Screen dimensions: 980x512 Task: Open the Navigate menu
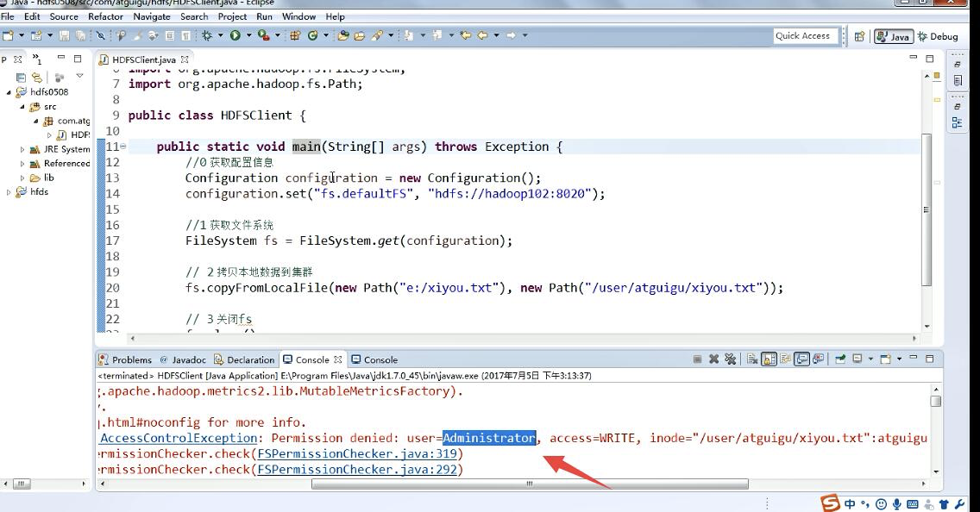pos(152,17)
